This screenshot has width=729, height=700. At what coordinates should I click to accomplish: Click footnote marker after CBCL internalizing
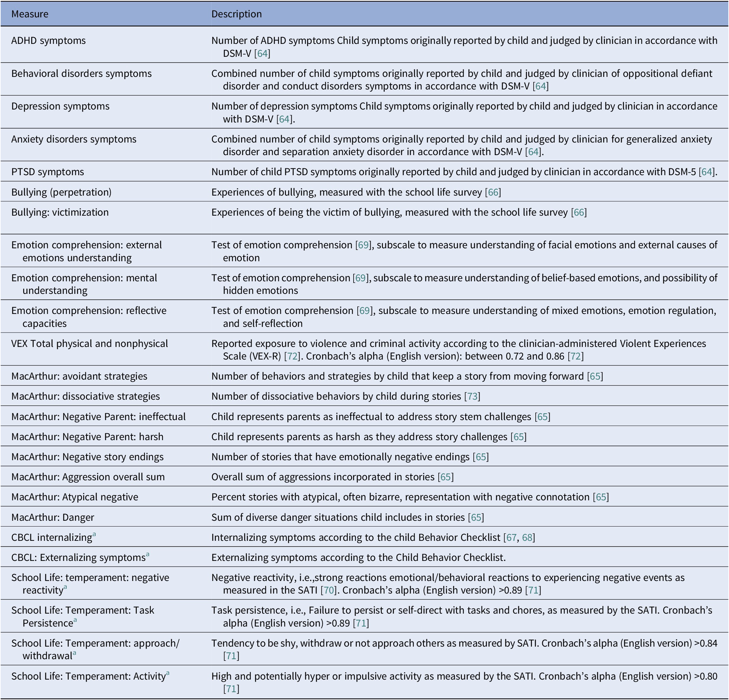94,535
